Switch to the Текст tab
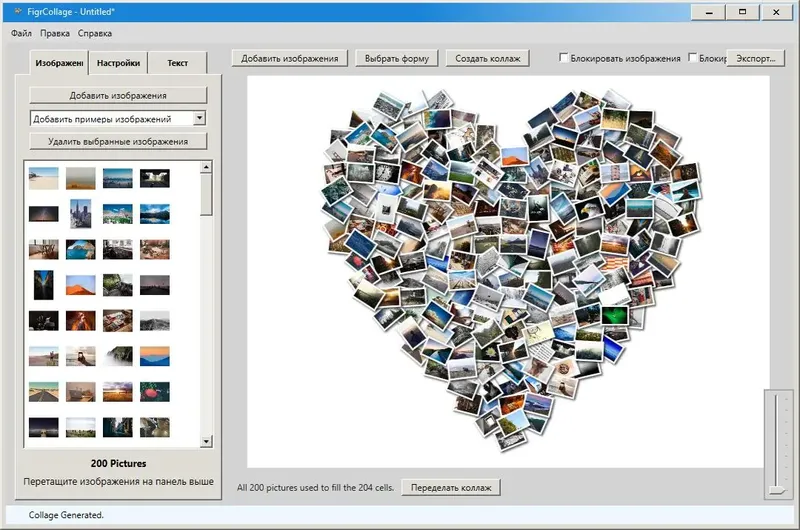The height and width of the screenshot is (530, 800). coord(178,63)
